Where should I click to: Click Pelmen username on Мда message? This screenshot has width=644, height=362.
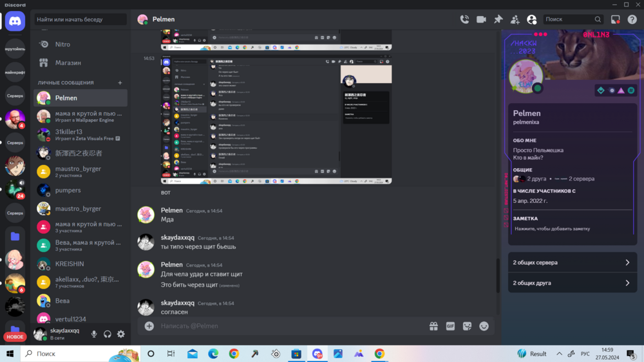[x=172, y=210]
